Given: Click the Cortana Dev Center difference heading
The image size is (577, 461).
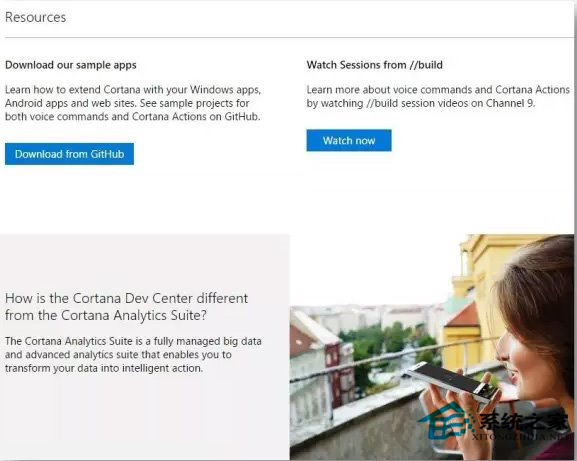Looking at the screenshot, I should [x=126, y=306].
